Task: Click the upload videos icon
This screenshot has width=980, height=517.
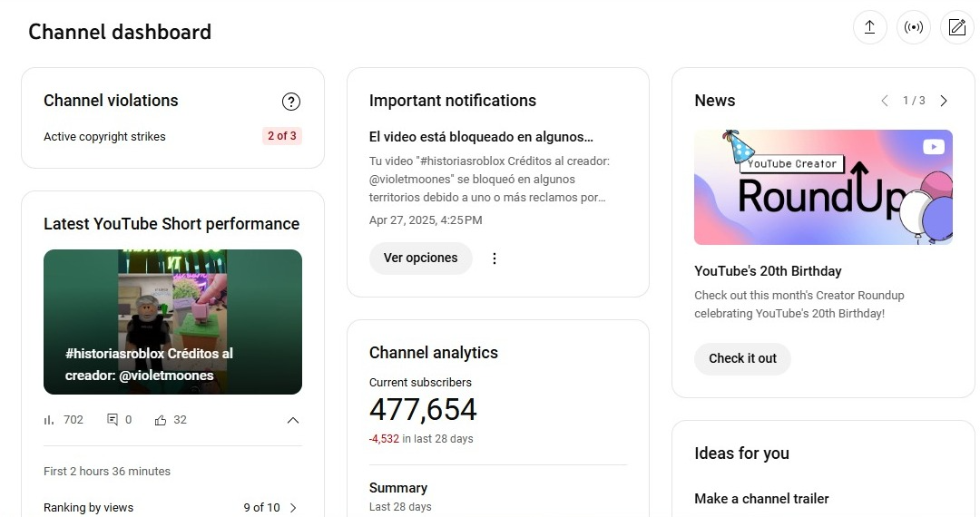Action: 869,27
